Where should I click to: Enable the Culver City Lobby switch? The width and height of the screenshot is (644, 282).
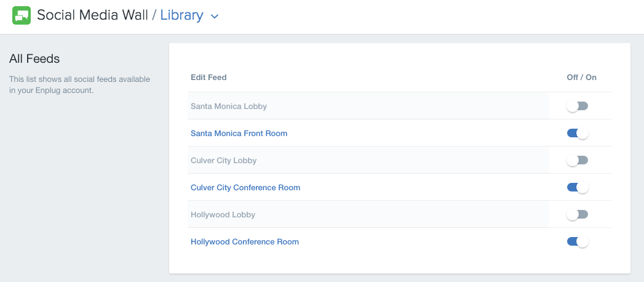577,160
